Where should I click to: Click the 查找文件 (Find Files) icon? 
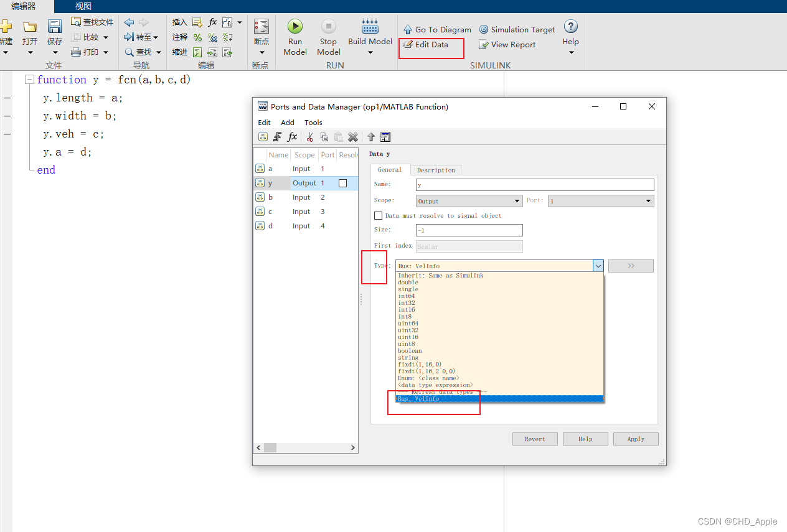pyautogui.click(x=76, y=22)
